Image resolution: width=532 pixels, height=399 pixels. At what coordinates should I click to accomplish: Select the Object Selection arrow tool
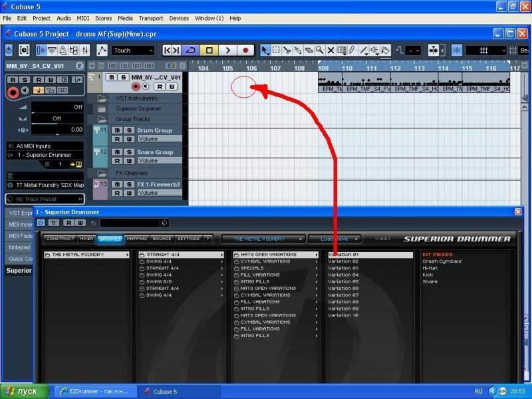pyautogui.click(x=265, y=51)
